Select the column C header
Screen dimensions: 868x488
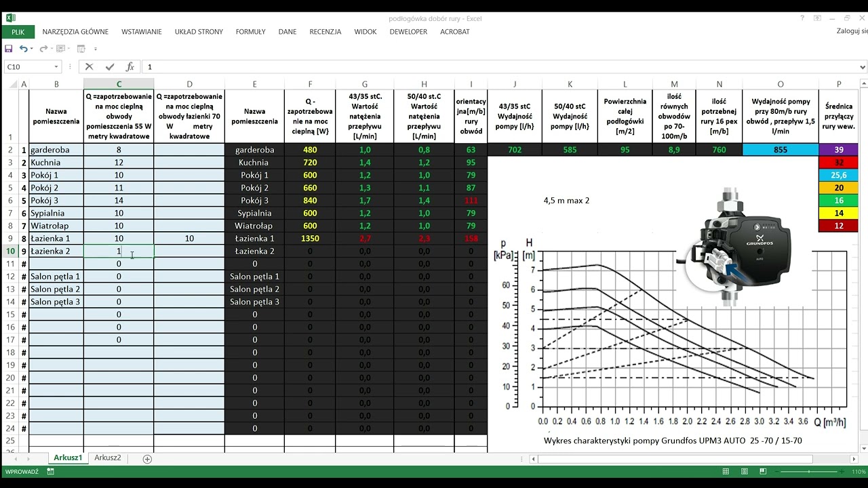pyautogui.click(x=119, y=84)
